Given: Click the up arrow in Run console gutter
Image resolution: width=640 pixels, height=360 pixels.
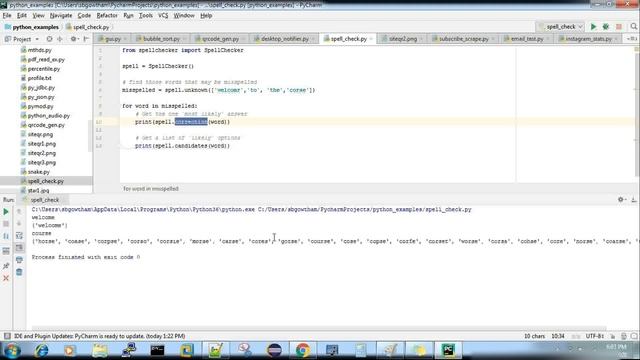Looking at the screenshot, I should click(x=19, y=211).
